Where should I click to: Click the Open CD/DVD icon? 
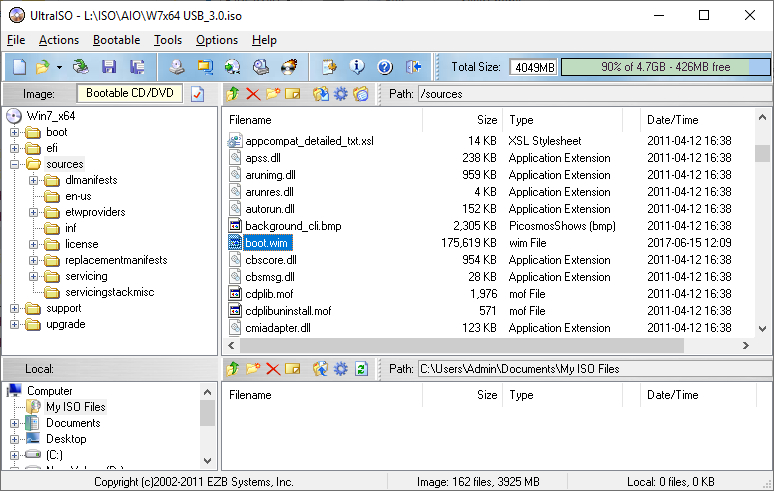(x=80, y=67)
